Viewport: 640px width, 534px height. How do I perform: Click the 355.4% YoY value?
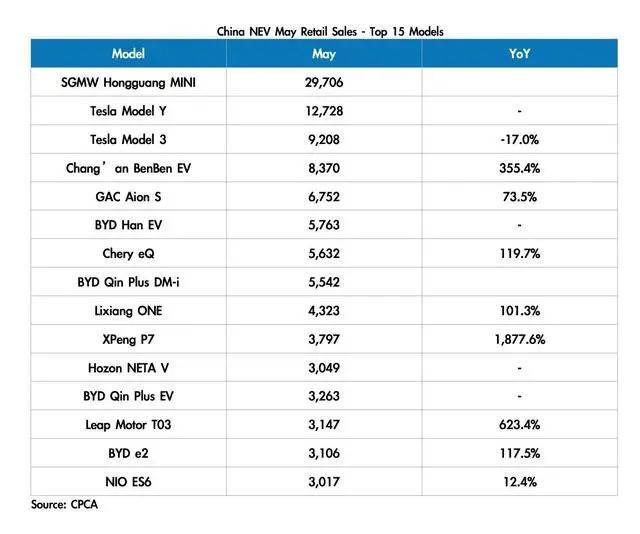(520, 168)
